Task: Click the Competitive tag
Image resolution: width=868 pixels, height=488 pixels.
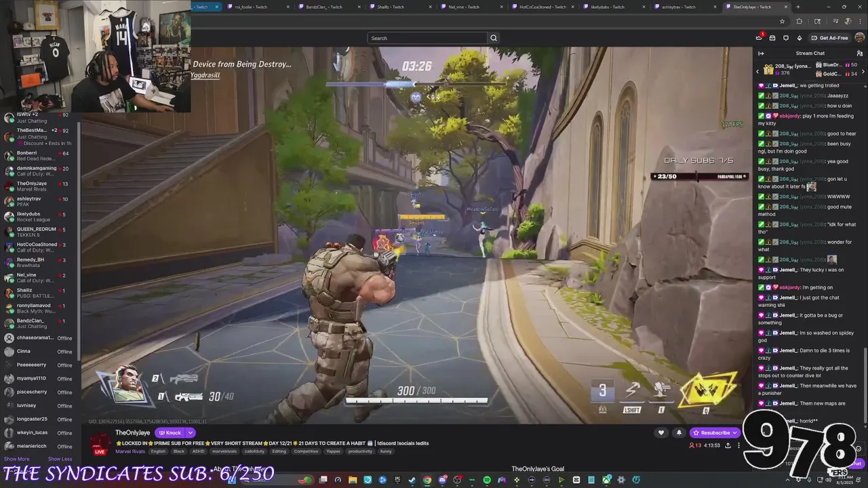Action: [x=306, y=451]
